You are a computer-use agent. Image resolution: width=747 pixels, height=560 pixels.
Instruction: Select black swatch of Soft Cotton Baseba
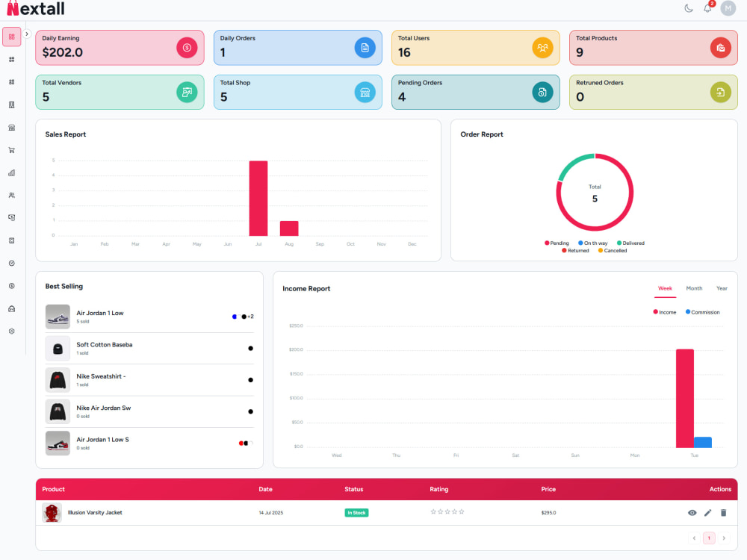pyautogui.click(x=250, y=348)
